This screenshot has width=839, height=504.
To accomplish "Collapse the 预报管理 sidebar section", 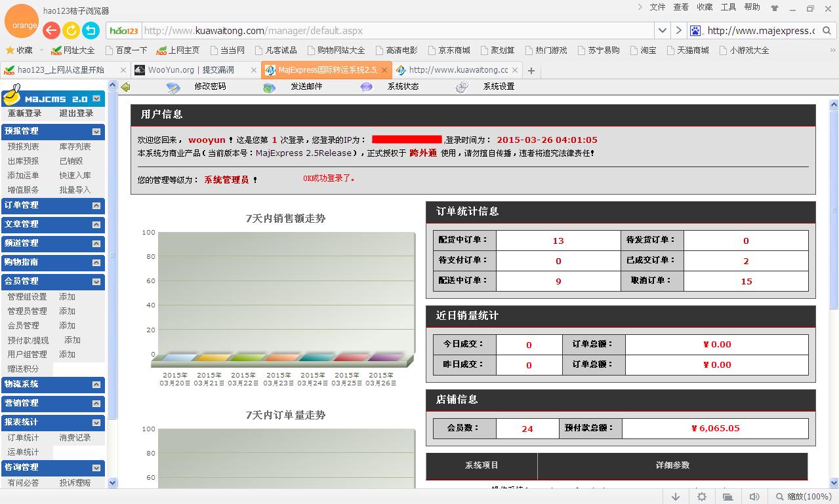I will [96, 132].
